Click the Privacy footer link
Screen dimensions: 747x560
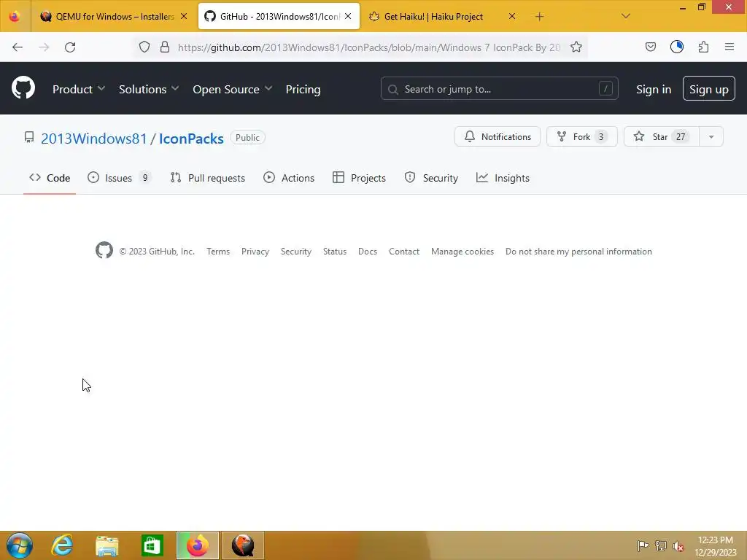click(255, 252)
